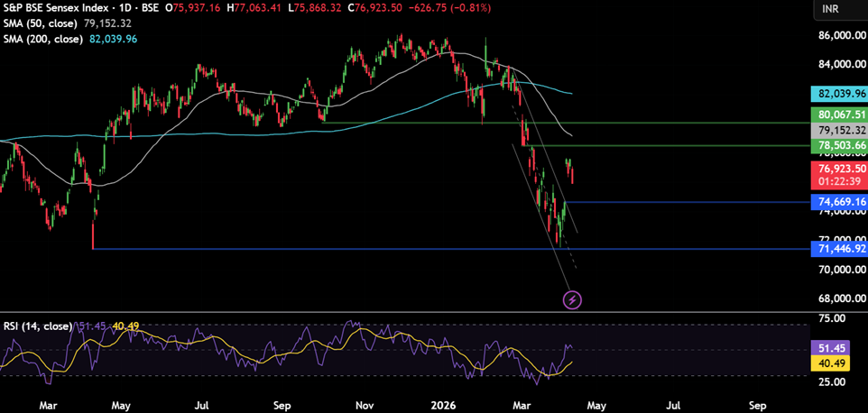Image resolution: width=868 pixels, height=413 pixels.
Task: Click the blue 71,446.92 price axis label
Action: [839, 248]
